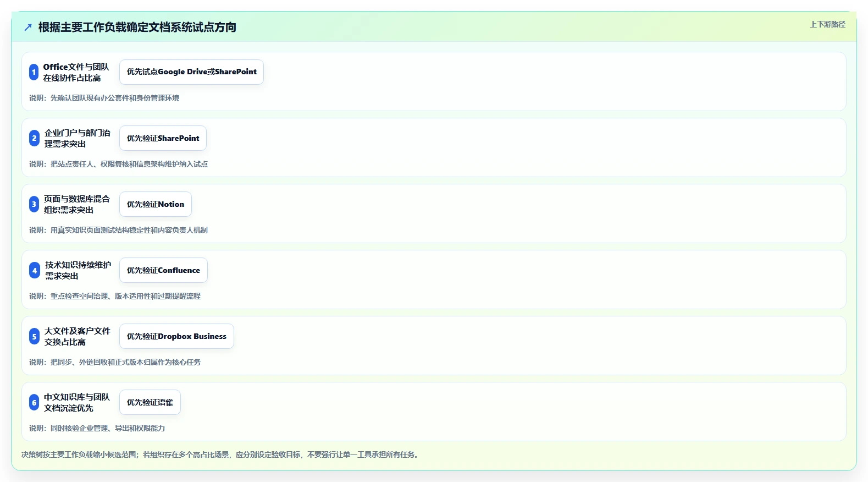Screen dimensions: 868x482
Task: Click the arrow icon beside the title
Action: point(28,27)
